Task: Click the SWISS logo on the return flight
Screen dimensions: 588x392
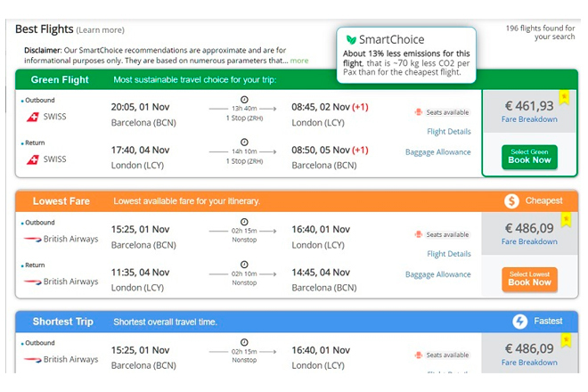Action: [x=32, y=159]
